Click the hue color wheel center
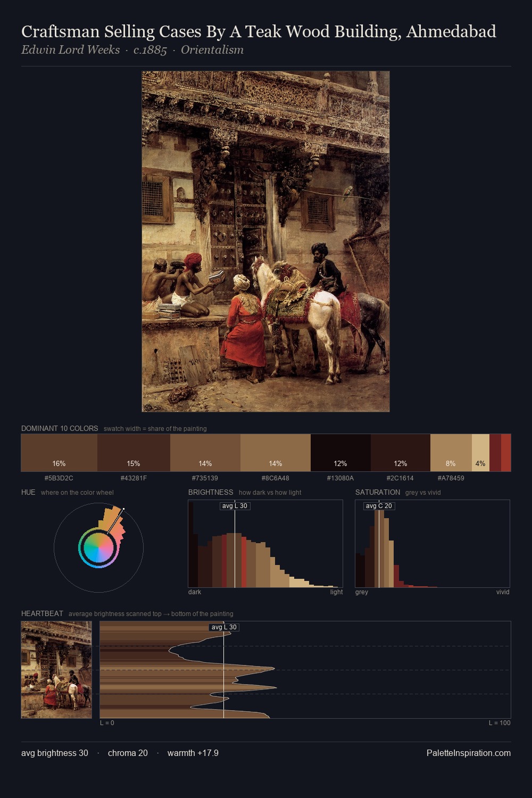Viewport: 532px width, 798px height. tap(99, 548)
